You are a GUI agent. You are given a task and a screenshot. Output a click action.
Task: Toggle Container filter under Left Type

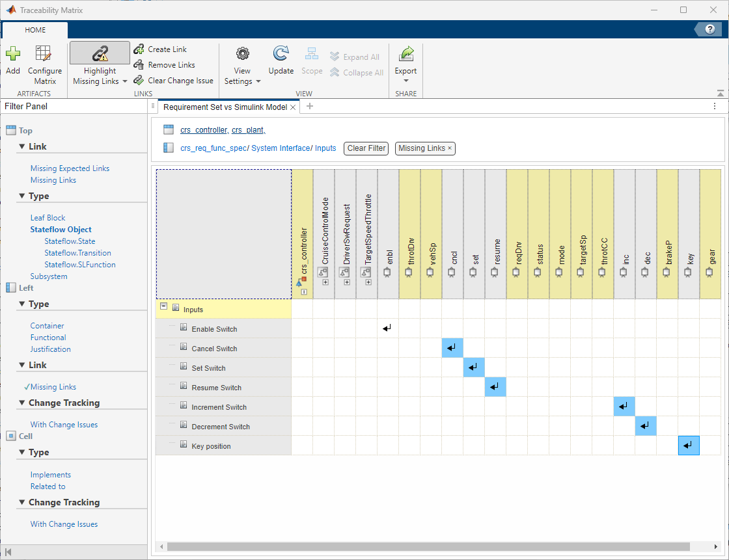(x=47, y=326)
